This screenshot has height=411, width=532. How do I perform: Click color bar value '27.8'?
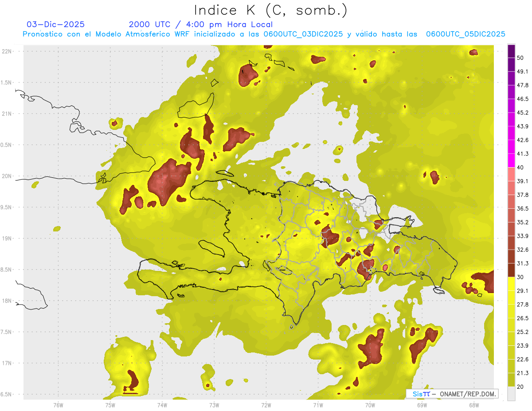tap(523, 305)
